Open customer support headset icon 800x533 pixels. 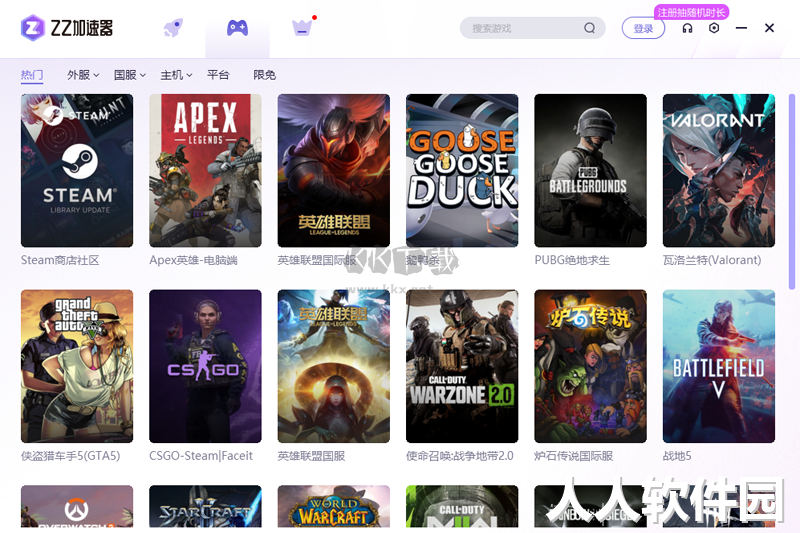click(x=687, y=28)
